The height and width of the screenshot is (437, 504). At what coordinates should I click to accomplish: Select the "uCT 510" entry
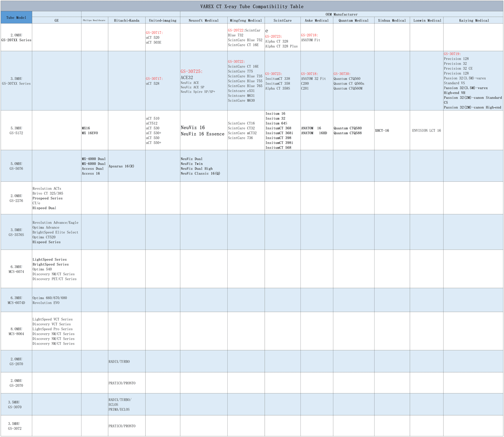pos(153,119)
